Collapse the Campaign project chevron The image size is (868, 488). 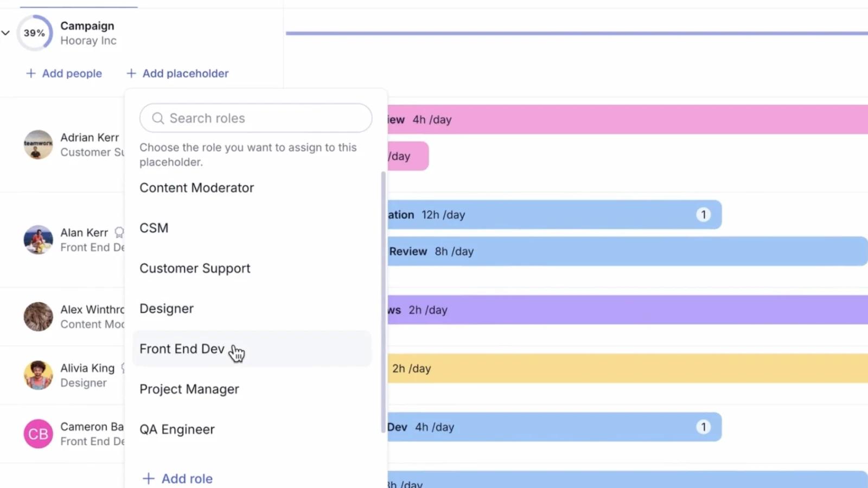click(5, 33)
